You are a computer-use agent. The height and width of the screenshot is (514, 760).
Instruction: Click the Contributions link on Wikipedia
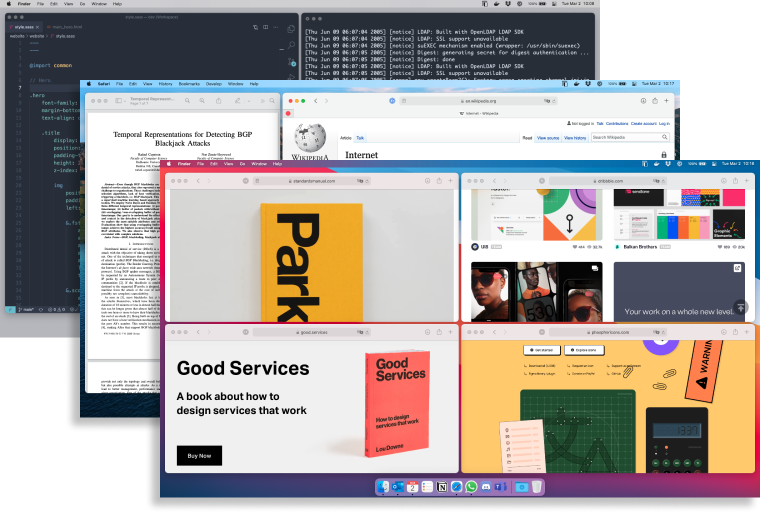coord(617,124)
